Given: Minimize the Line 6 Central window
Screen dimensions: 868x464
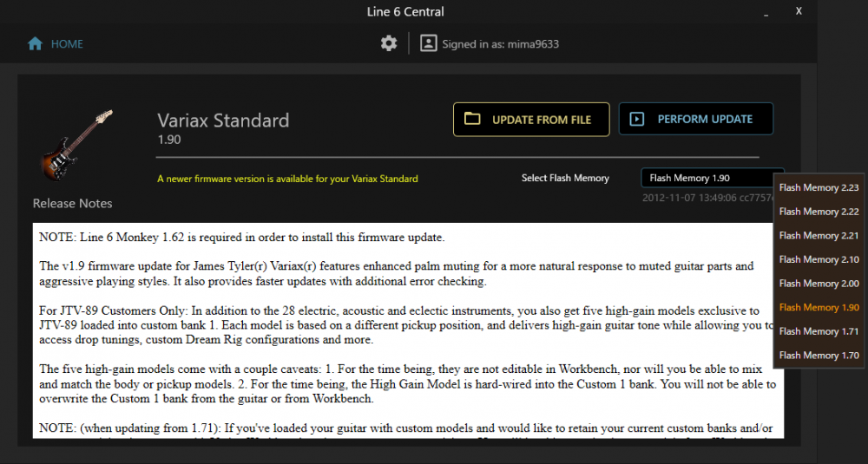Looking at the screenshot, I should (766, 12).
